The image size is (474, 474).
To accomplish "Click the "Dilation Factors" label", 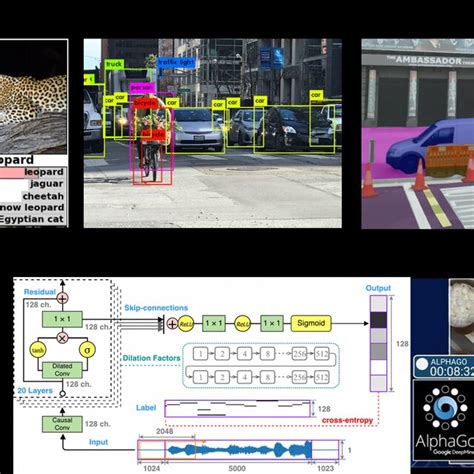I will point(151,358).
